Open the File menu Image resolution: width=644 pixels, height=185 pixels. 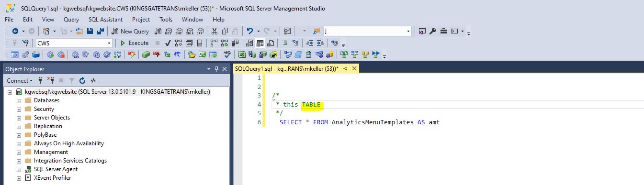(9, 20)
